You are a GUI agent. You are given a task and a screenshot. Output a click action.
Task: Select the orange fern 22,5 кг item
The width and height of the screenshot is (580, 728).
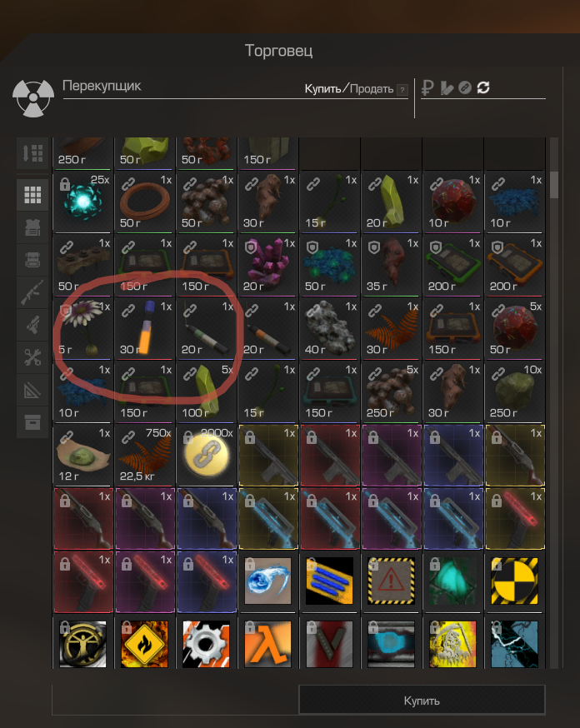click(x=144, y=455)
